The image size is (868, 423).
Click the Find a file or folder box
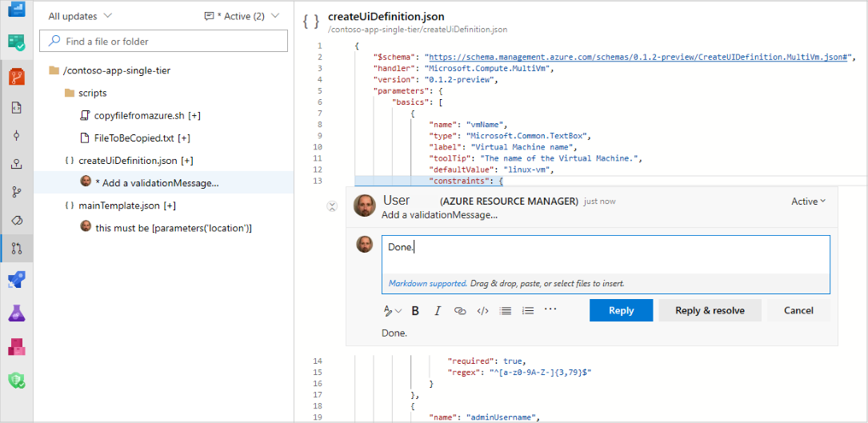(164, 41)
